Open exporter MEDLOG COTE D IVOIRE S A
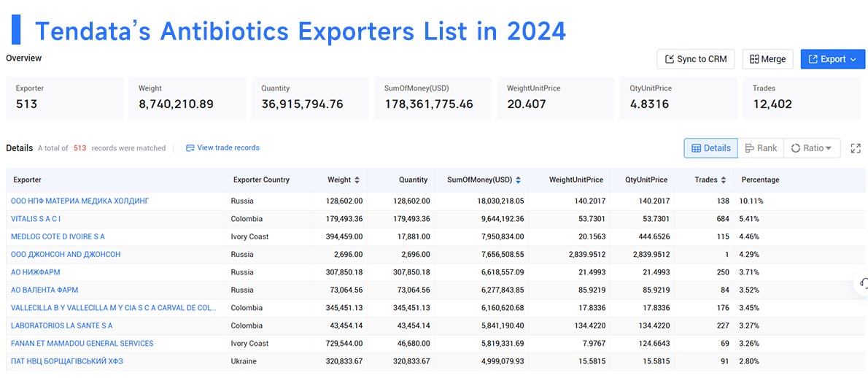Image resolution: width=868 pixels, height=378 pixels. coord(58,236)
